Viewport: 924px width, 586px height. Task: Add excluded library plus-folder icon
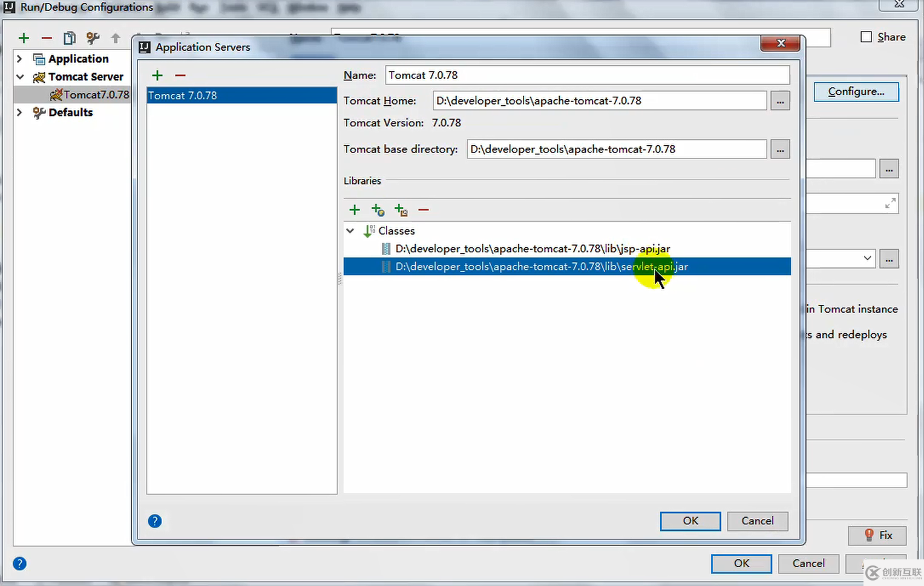pyautogui.click(x=401, y=210)
